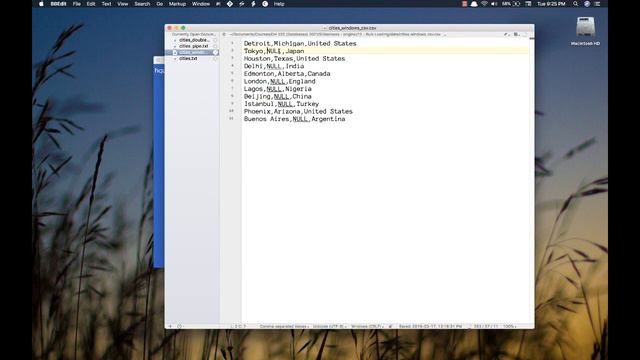Click the line Istanbul,NULL,Turkey
Viewport: 640px width, 360px height.
coord(281,104)
